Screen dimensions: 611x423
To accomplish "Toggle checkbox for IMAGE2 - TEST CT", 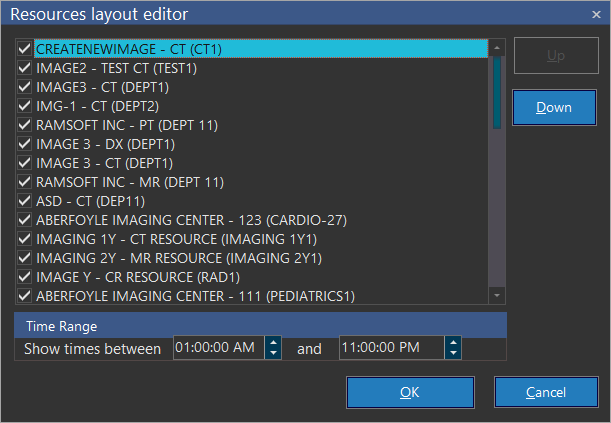I will pos(25,67).
